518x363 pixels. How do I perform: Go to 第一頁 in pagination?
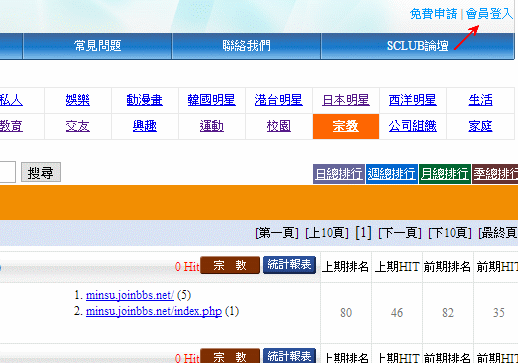tap(277, 233)
